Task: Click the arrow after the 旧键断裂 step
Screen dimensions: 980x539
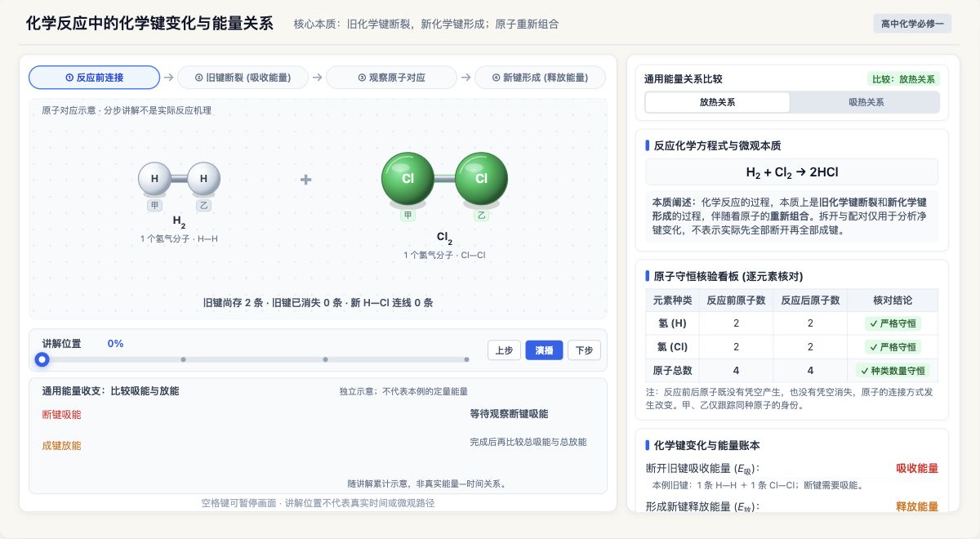Action: point(318,78)
